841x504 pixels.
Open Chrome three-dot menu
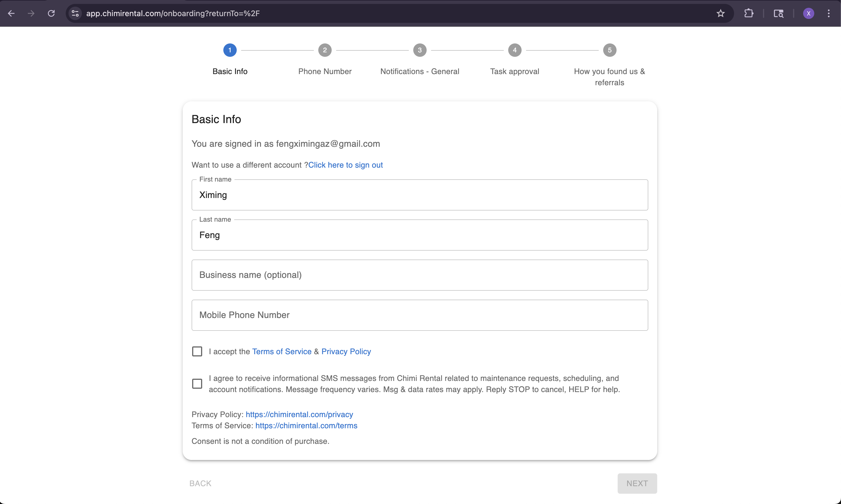pos(829,13)
